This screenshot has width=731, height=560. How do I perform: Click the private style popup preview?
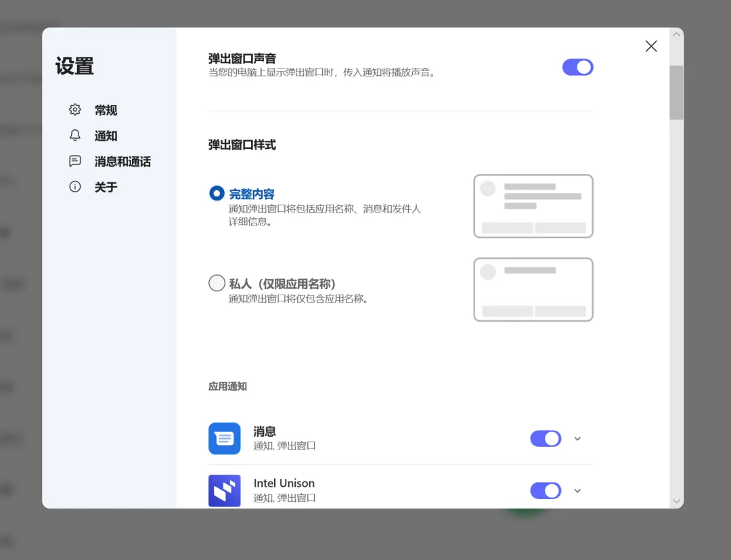click(x=533, y=290)
